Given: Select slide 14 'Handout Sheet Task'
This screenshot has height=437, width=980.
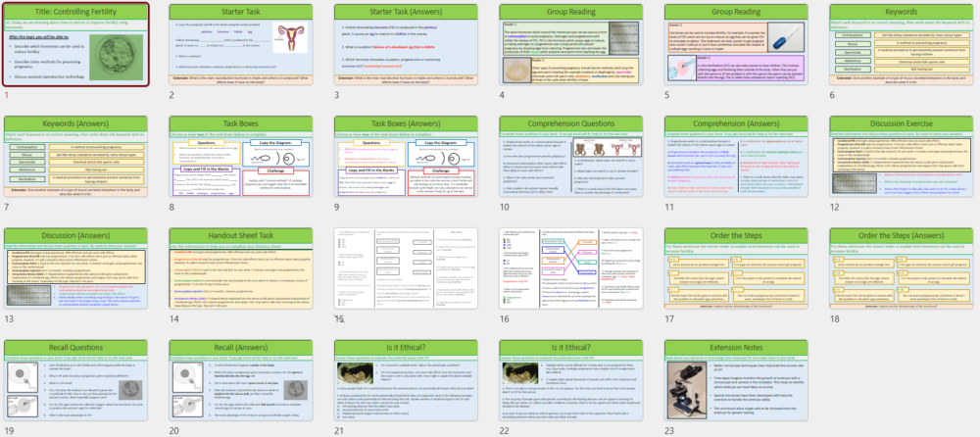Looking at the screenshot, I should point(241,268).
